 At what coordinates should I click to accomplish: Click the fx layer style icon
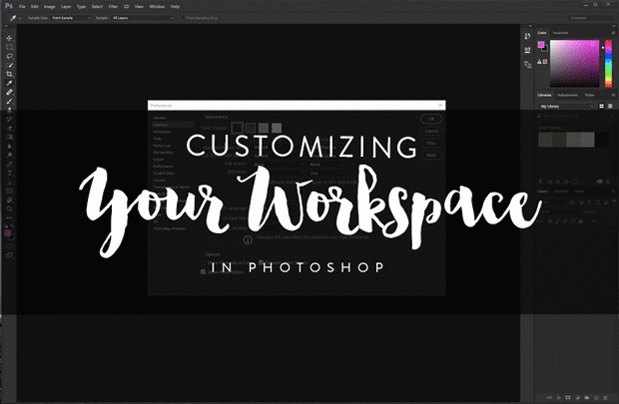tap(559, 398)
